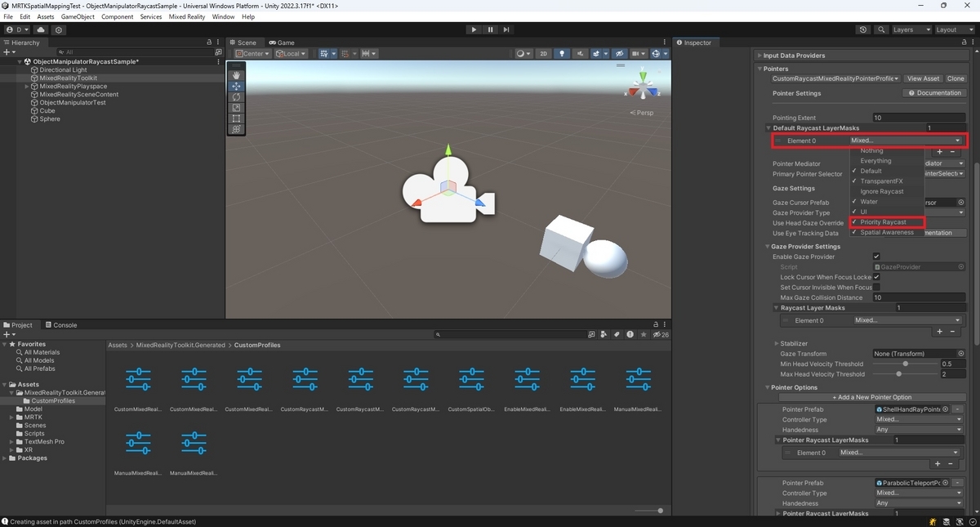This screenshot has width=980, height=527.
Task: Open the Layout dropdown
Action: point(955,29)
